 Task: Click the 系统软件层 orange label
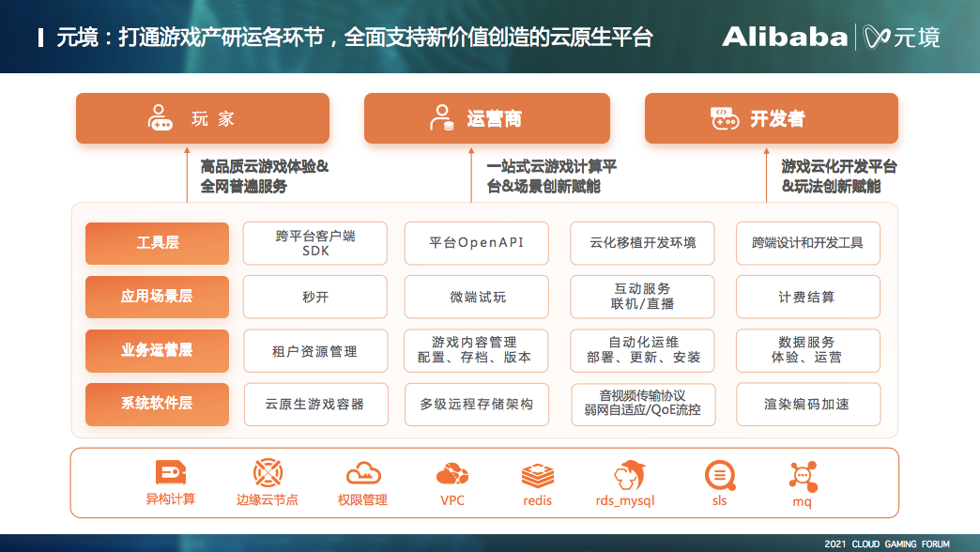pyautogui.click(x=157, y=405)
